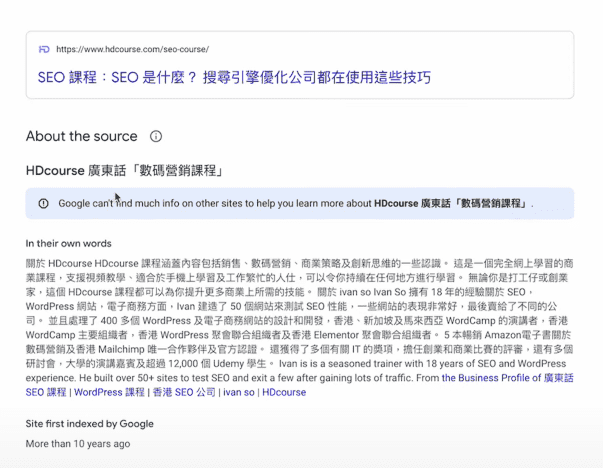Click the HD favicon beside the URL
This screenshot has height=468, width=603.
(44, 49)
